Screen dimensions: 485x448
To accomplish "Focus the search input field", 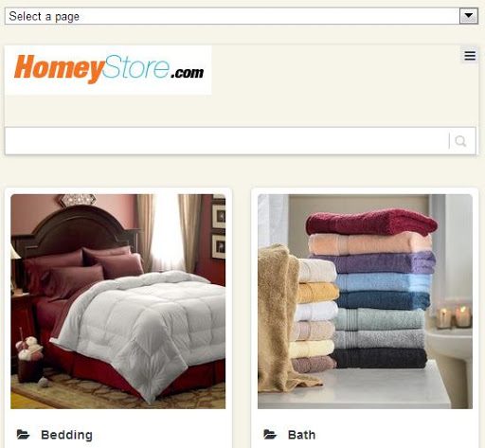I will point(226,141).
